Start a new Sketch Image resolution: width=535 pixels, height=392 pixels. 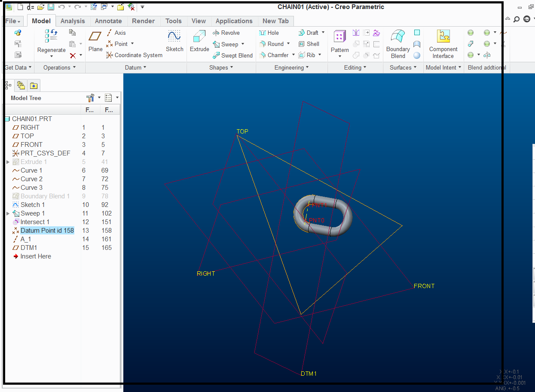click(x=174, y=41)
